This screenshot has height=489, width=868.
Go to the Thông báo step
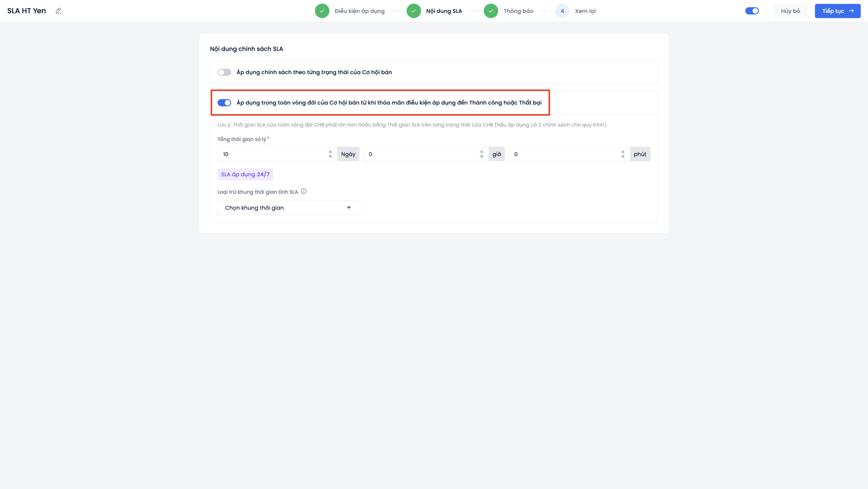518,11
